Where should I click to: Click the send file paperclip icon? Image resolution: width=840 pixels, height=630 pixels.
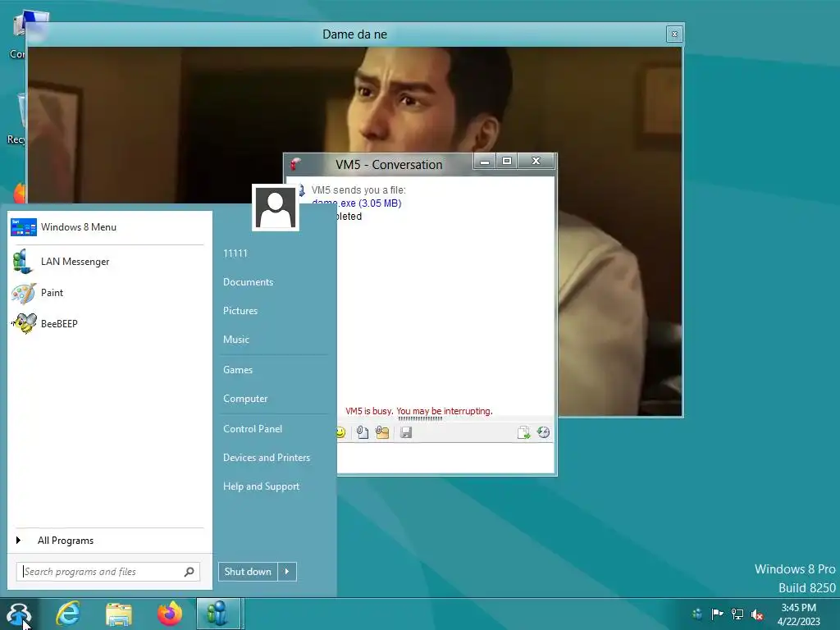point(363,432)
